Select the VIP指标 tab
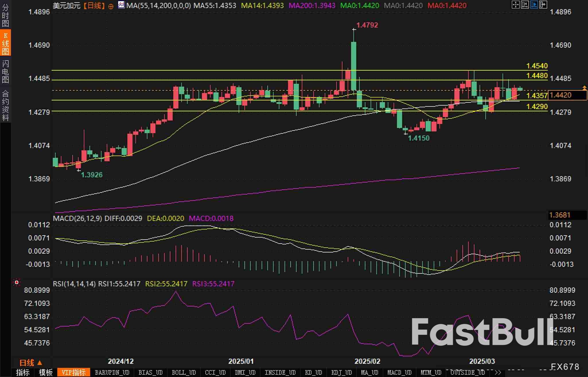The height and width of the screenshot is (377, 588). tap(74, 372)
